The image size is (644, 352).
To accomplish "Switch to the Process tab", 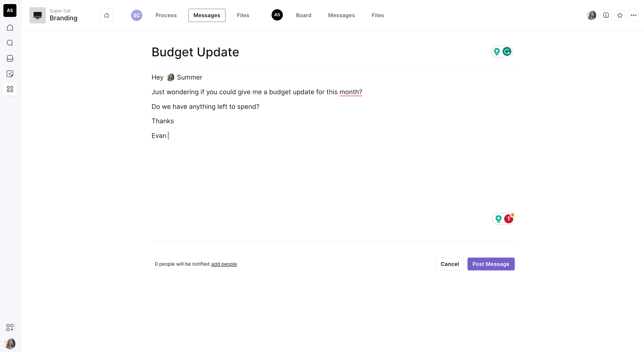I will coord(166,15).
